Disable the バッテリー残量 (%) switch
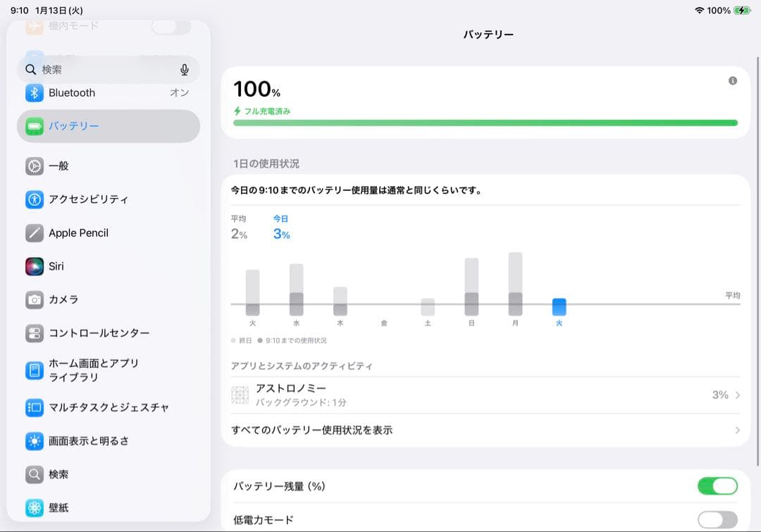 click(717, 485)
